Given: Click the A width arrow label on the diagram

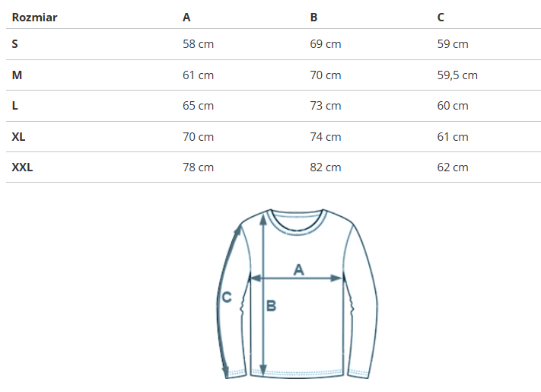Looking at the screenshot, I should click(298, 269).
